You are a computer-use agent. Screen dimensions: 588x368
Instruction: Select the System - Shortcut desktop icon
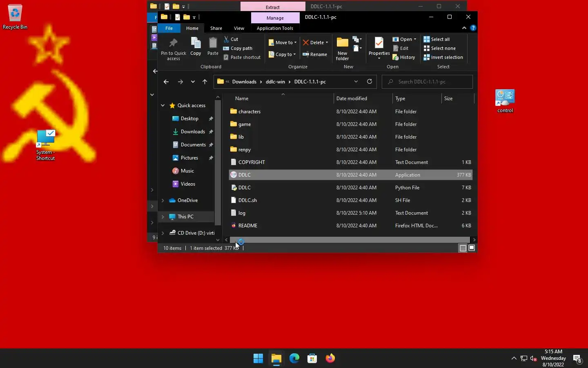pos(45,145)
